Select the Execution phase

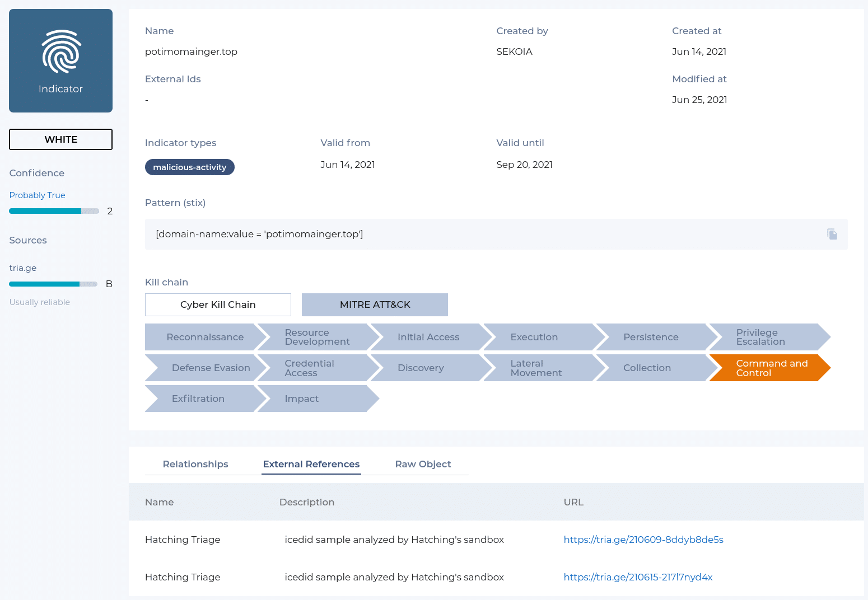tap(544, 337)
